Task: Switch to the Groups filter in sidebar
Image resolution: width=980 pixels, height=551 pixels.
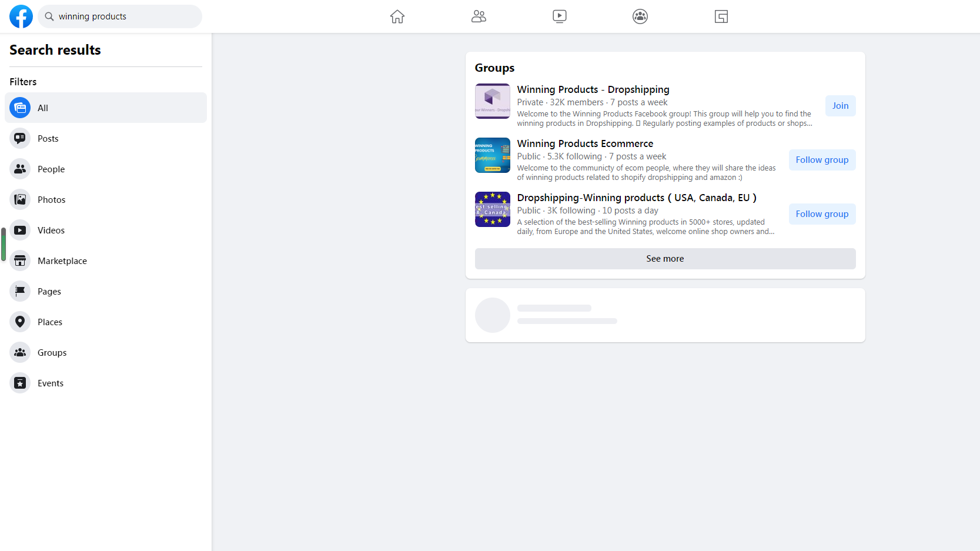Action: pyautogui.click(x=52, y=353)
